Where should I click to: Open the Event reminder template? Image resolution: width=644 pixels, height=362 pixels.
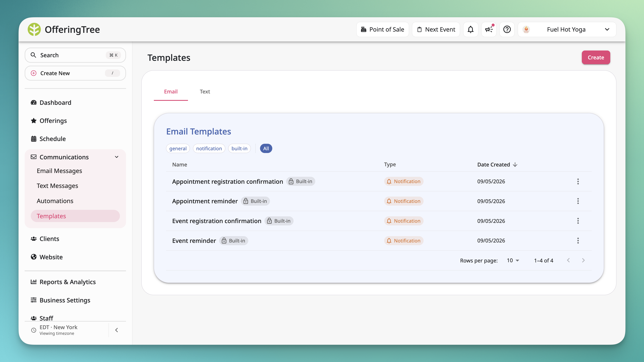[194, 241]
